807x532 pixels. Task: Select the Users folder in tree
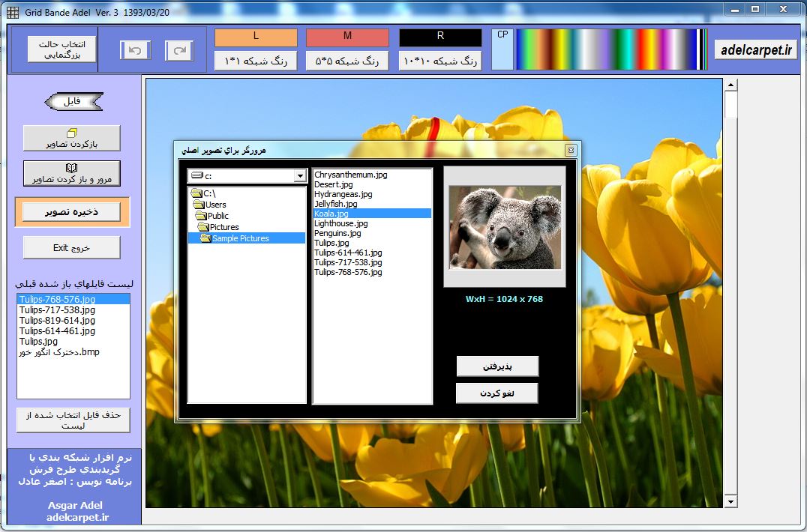[215, 205]
